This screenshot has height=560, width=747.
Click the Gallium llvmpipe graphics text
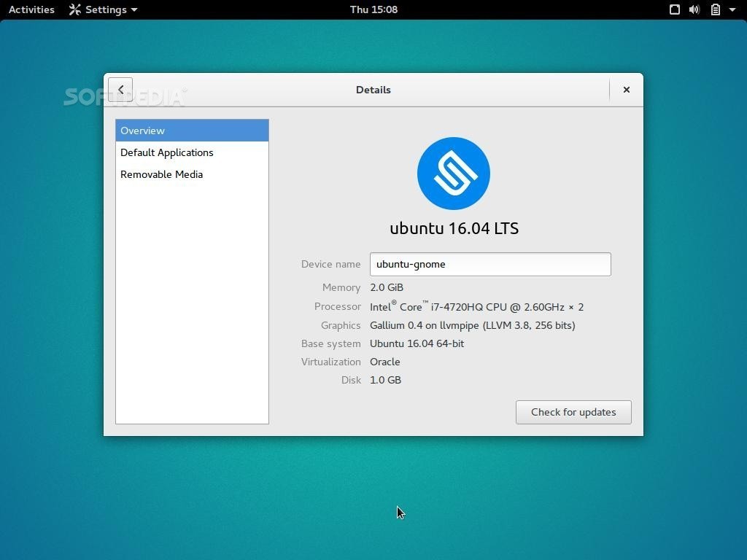point(472,325)
